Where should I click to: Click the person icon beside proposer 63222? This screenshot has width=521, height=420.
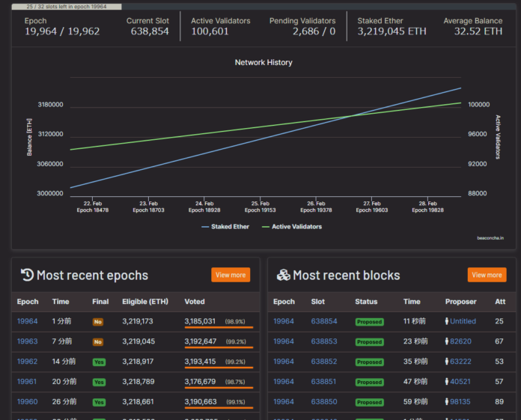[446, 362]
